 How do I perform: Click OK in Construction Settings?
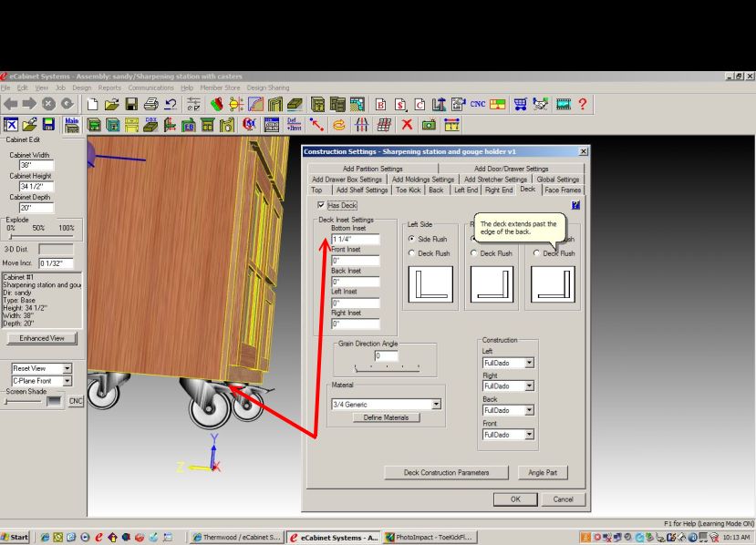[515, 499]
